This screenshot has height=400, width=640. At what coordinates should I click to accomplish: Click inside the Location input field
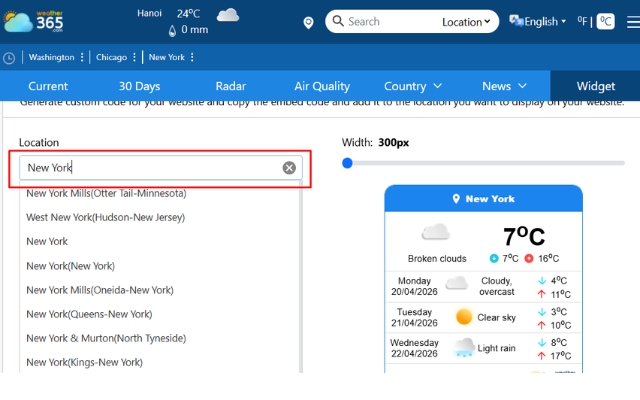[150, 168]
